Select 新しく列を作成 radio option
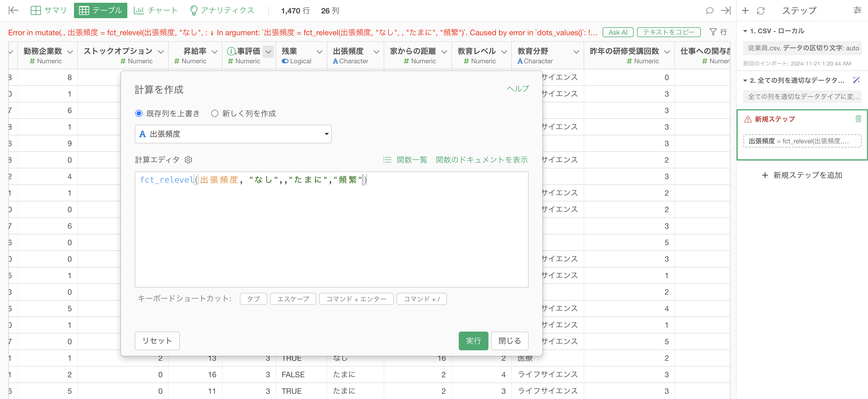 [x=215, y=114]
